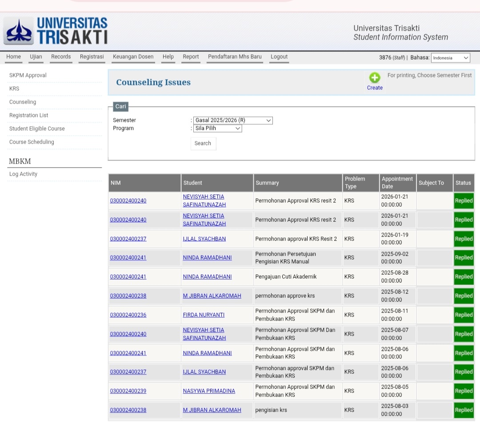Open the Keuangan Dosen menu
The image size is (480, 448).
[x=133, y=57]
